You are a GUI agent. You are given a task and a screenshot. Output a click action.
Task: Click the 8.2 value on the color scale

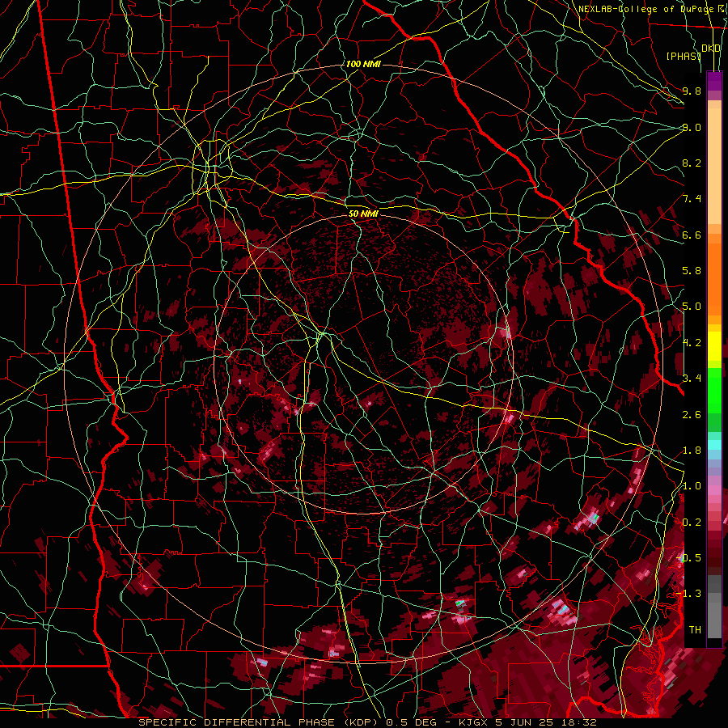point(692,163)
